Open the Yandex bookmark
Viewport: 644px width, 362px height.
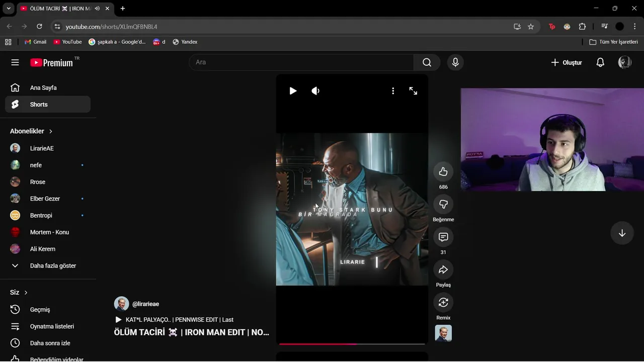click(185, 42)
